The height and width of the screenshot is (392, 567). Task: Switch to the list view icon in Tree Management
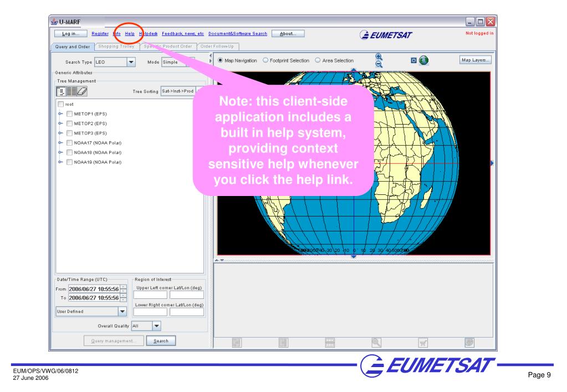pos(71,91)
